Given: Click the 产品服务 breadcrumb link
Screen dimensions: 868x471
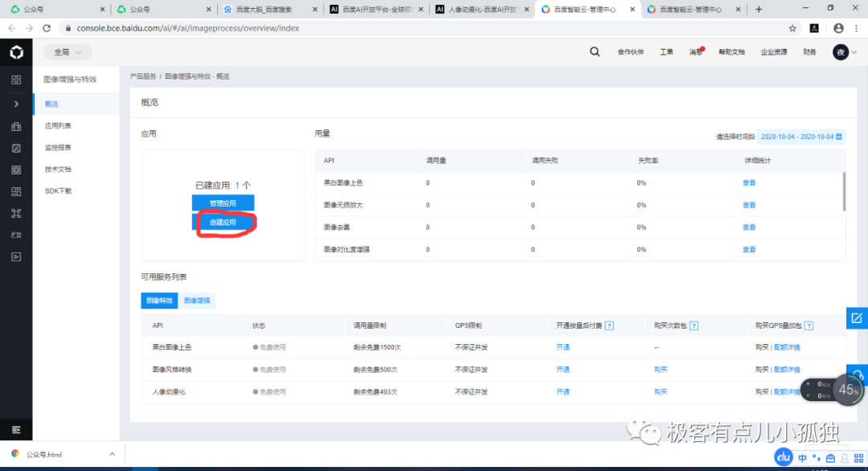Looking at the screenshot, I should 143,76.
